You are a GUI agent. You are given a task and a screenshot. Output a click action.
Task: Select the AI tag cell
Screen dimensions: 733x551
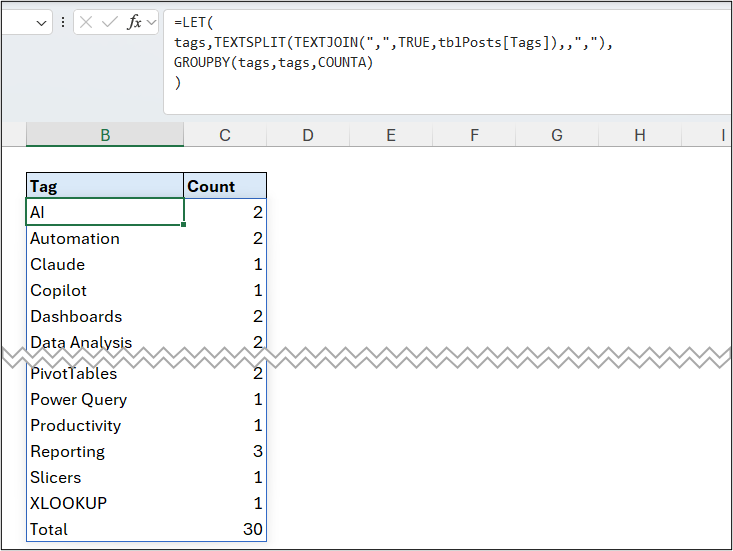[x=105, y=212]
